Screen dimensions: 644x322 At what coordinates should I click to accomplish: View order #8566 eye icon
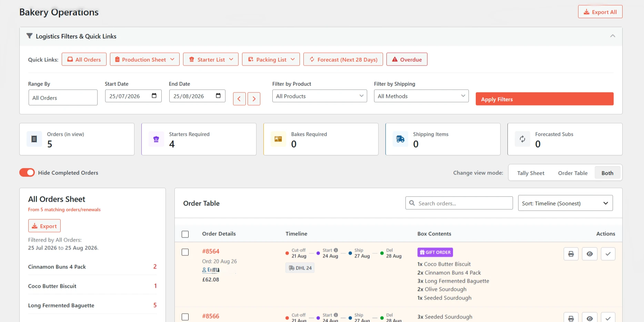(x=590, y=318)
